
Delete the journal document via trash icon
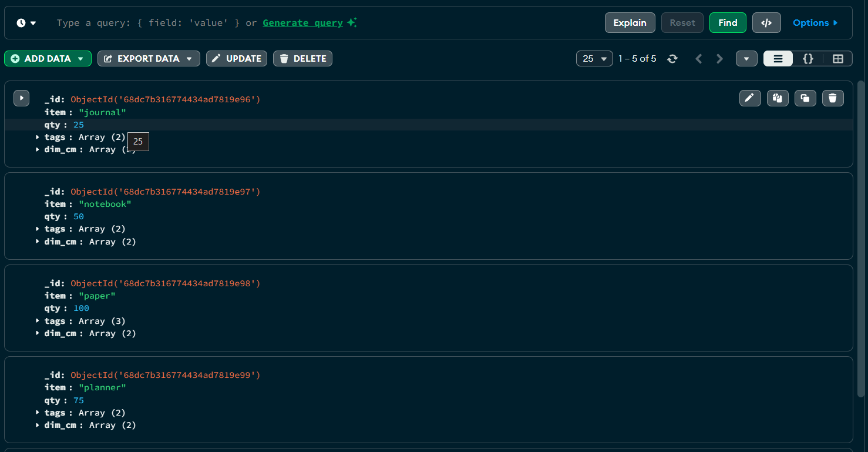click(833, 98)
